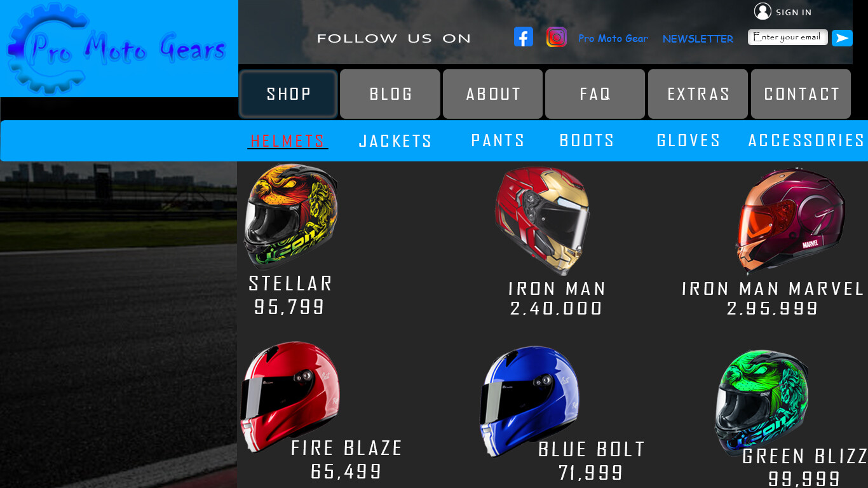Screen dimensions: 868x488
Task: Open the Contact menu button
Action: (x=801, y=94)
